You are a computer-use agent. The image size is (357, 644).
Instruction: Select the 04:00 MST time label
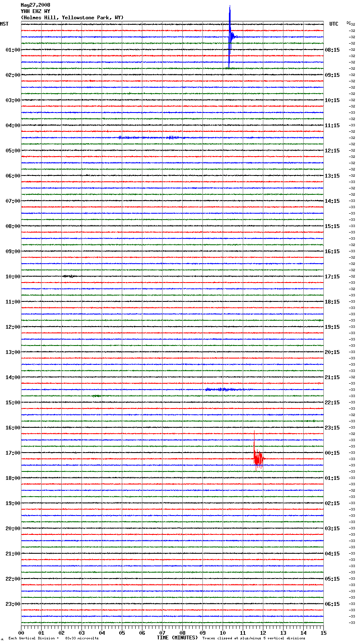tap(13, 126)
